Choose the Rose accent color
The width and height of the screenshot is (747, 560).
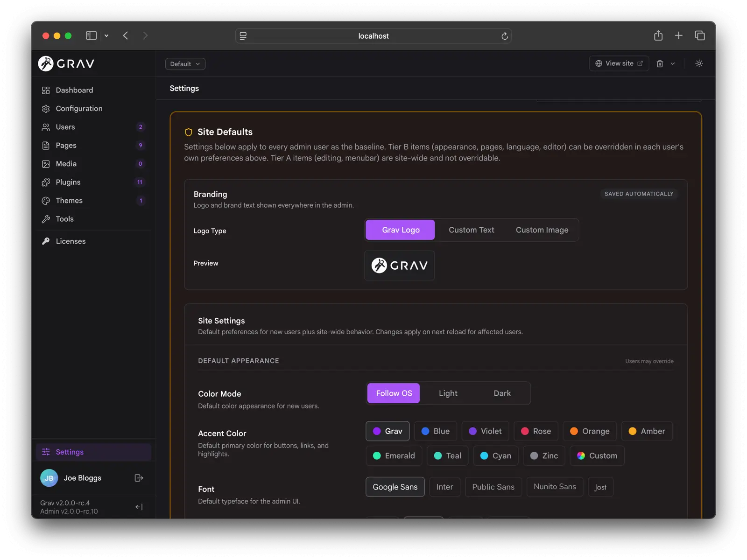(x=536, y=431)
